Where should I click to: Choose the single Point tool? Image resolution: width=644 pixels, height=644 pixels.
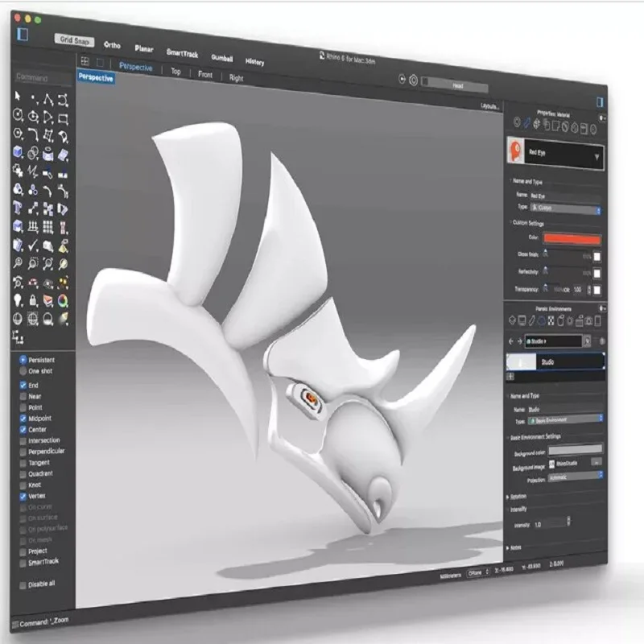(x=33, y=98)
